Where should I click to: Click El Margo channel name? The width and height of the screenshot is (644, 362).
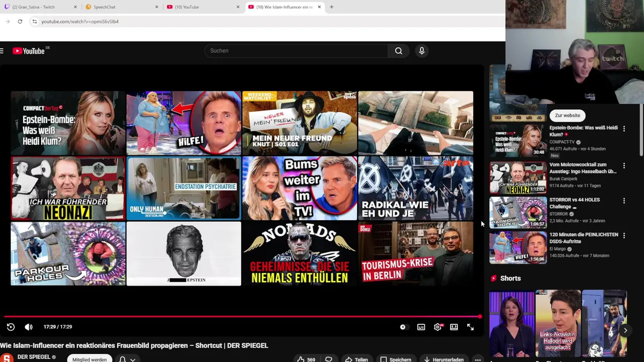pyautogui.click(x=558, y=249)
